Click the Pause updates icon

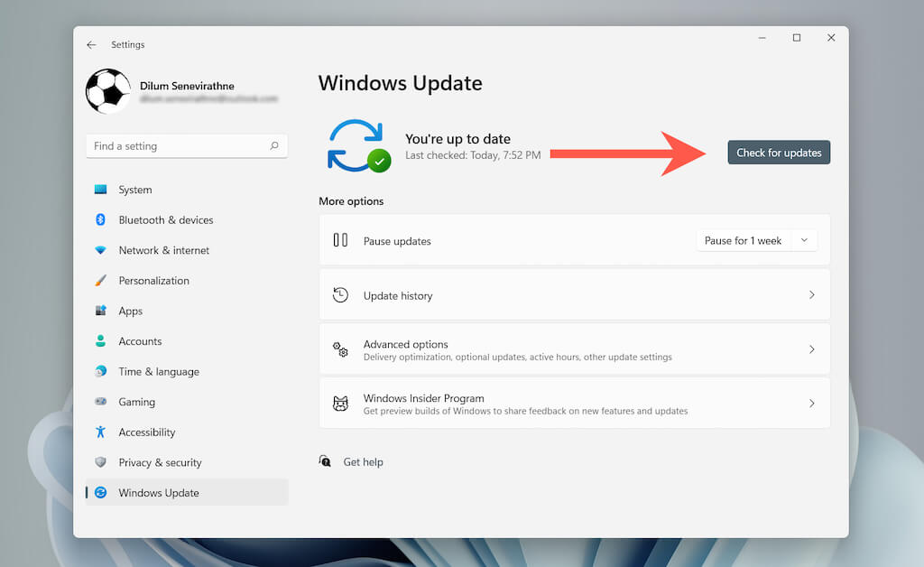point(340,240)
